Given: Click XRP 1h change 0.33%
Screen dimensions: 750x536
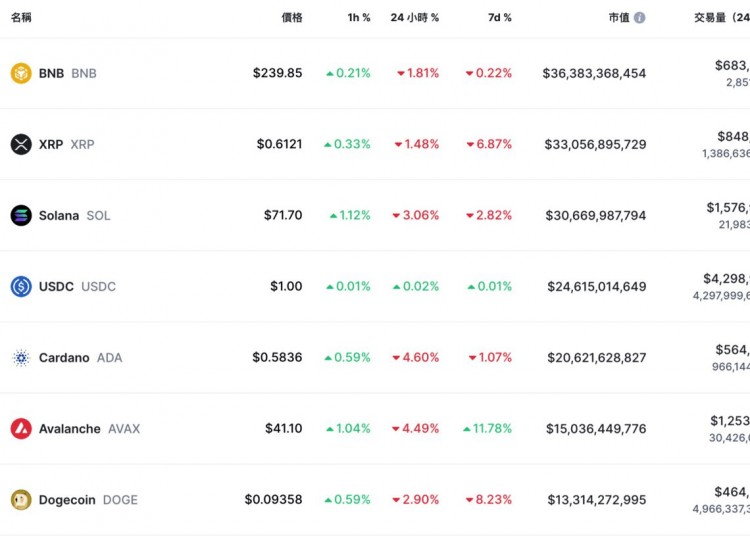Looking at the screenshot, I should (x=347, y=144).
